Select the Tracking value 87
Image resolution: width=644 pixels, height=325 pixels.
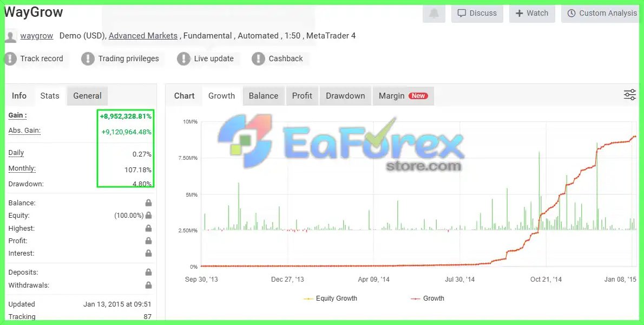147,317
